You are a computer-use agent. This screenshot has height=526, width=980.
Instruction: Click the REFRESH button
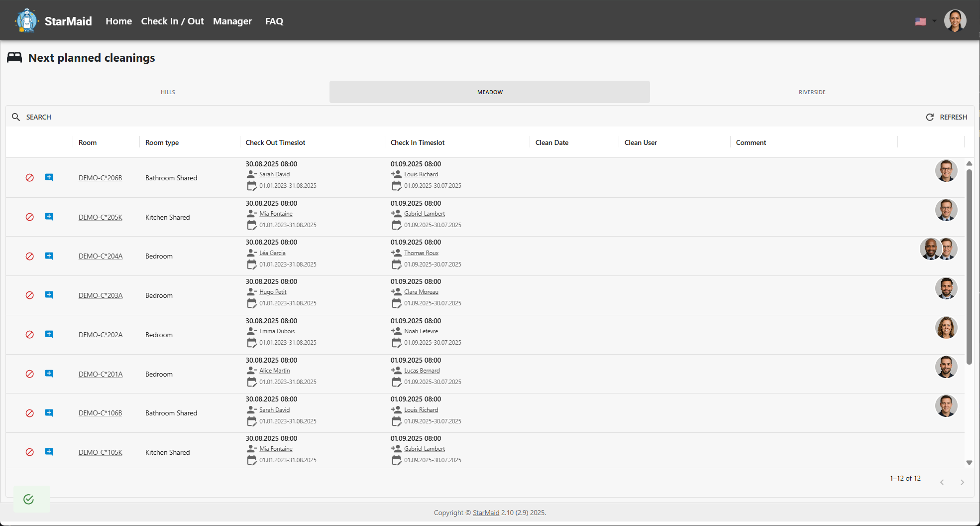click(947, 117)
